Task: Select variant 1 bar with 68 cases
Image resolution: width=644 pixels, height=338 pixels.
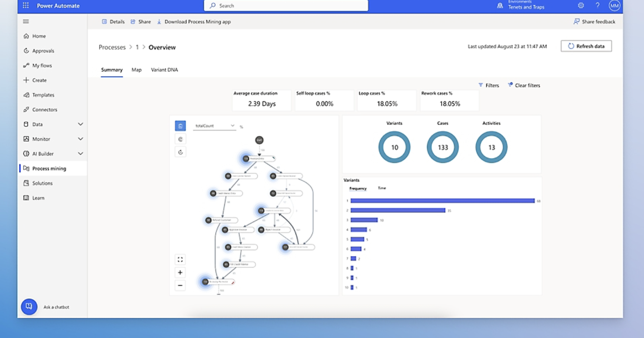Action: click(442, 201)
